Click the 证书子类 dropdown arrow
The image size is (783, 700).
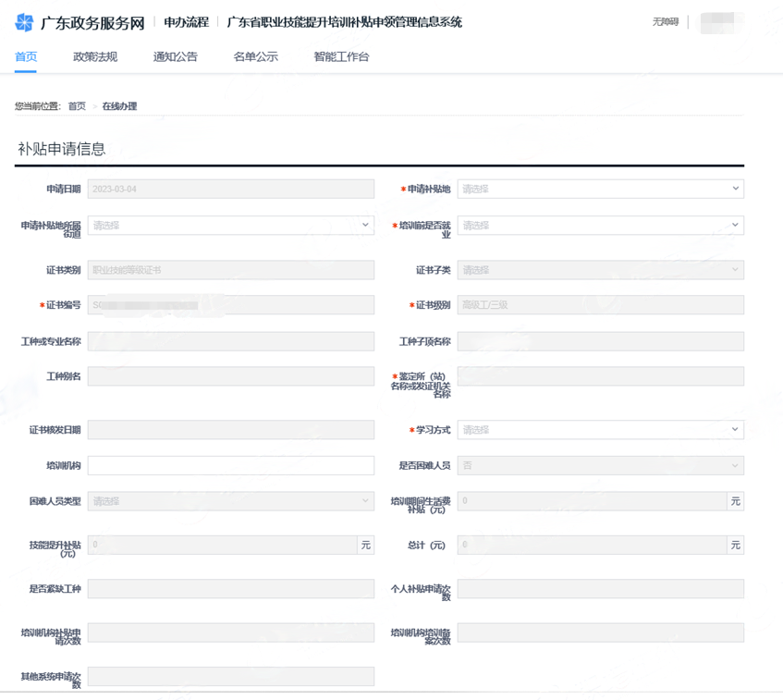(735, 270)
